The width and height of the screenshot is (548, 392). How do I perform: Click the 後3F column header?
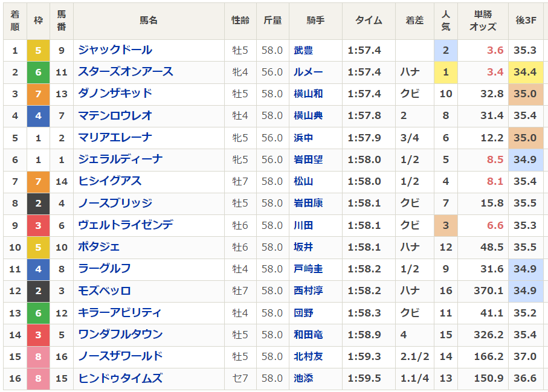526,20
